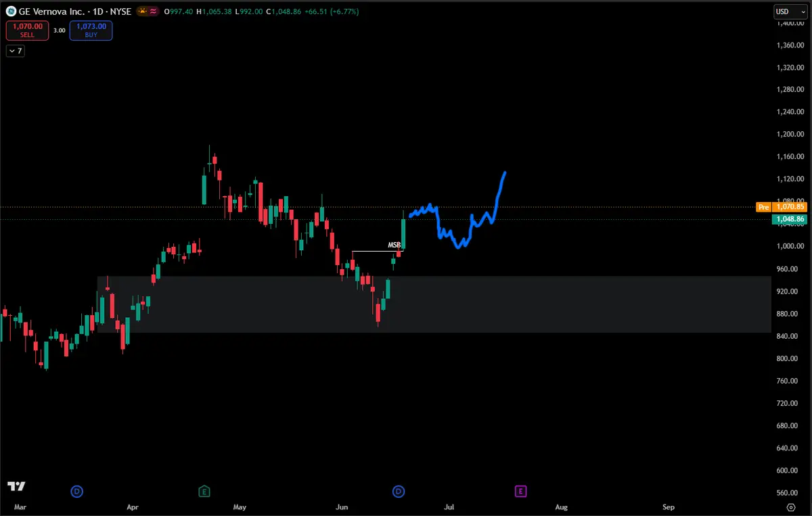This screenshot has width=812, height=516.
Task: Open chart settings gear icon
Action: tap(791, 507)
